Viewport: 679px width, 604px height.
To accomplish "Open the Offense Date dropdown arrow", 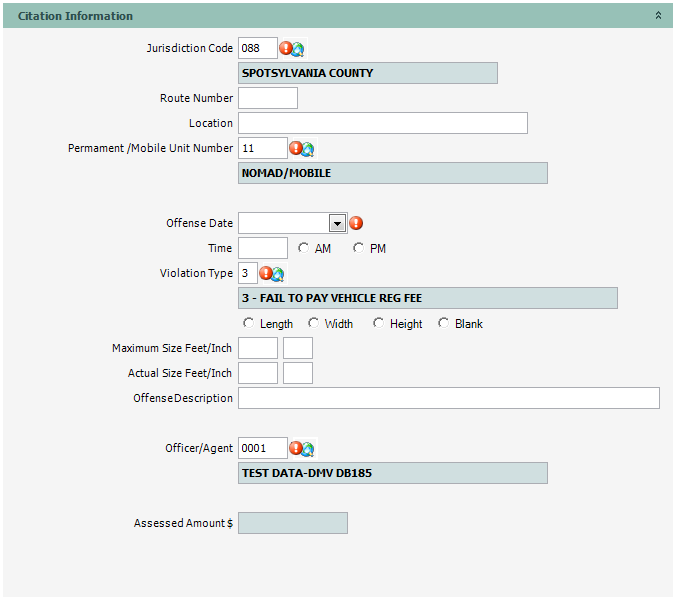I will (337, 223).
